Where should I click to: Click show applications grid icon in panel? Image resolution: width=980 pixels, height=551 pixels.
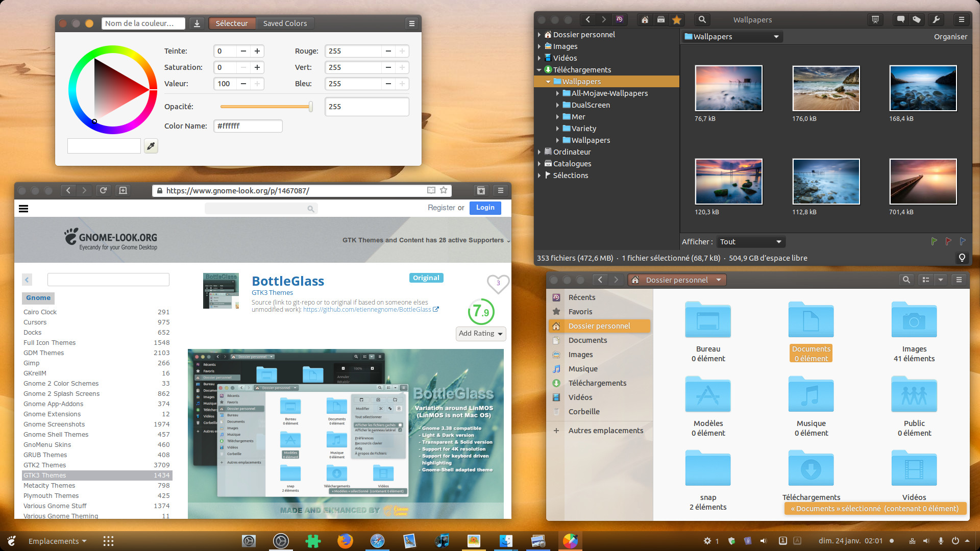(x=108, y=541)
